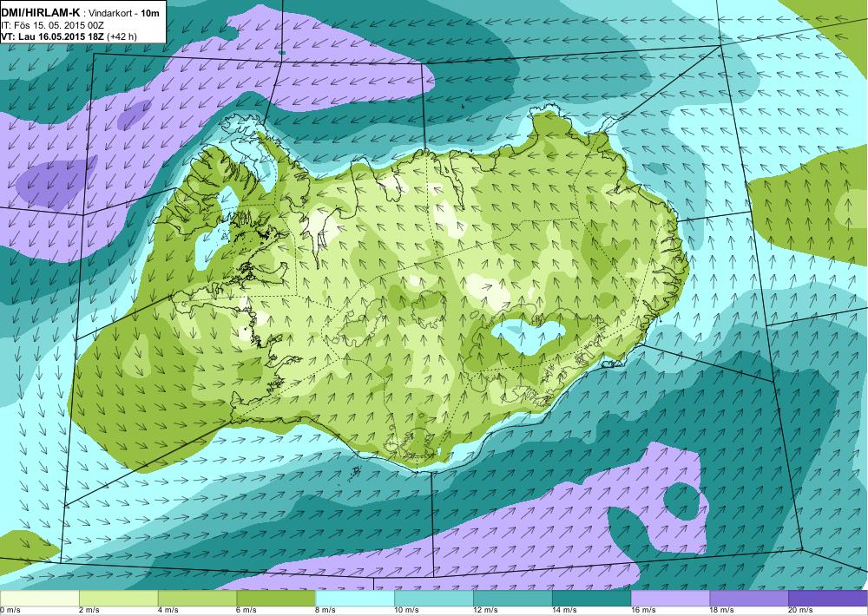This screenshot has height=616, width=868.
Task: Select the dark teal 14–16 m/s legend swatch
Action: pos(592,599)
